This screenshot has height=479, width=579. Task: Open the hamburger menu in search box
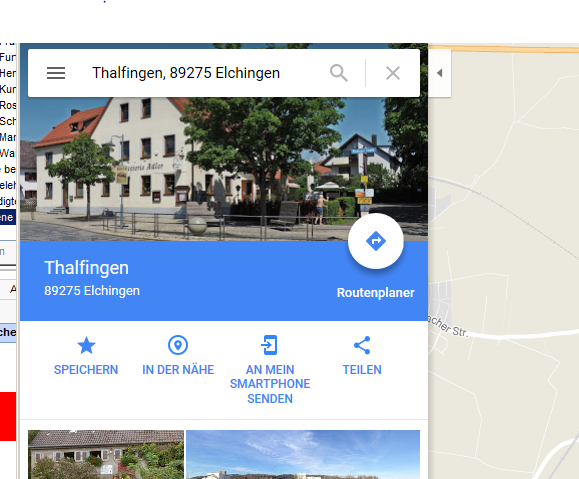56,73
